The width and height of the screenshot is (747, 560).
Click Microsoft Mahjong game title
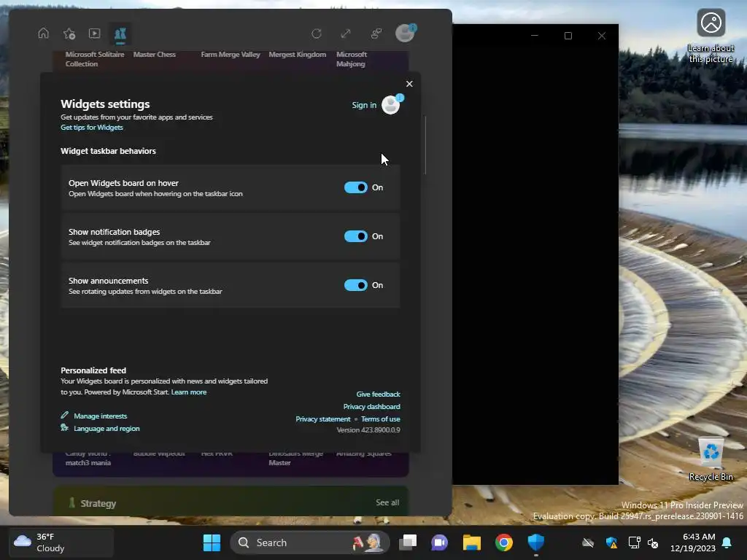pyautogui.click(x=352, y=59)
